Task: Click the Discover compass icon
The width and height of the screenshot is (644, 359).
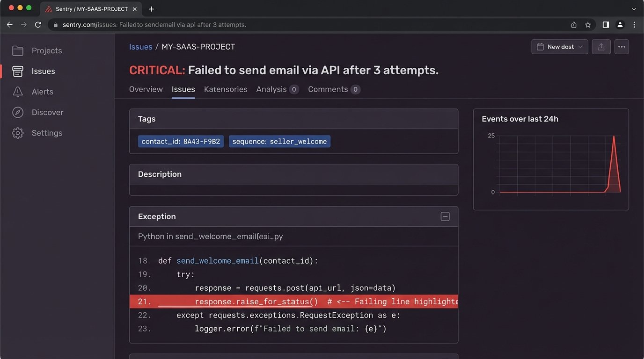Action: pos(18,112)
